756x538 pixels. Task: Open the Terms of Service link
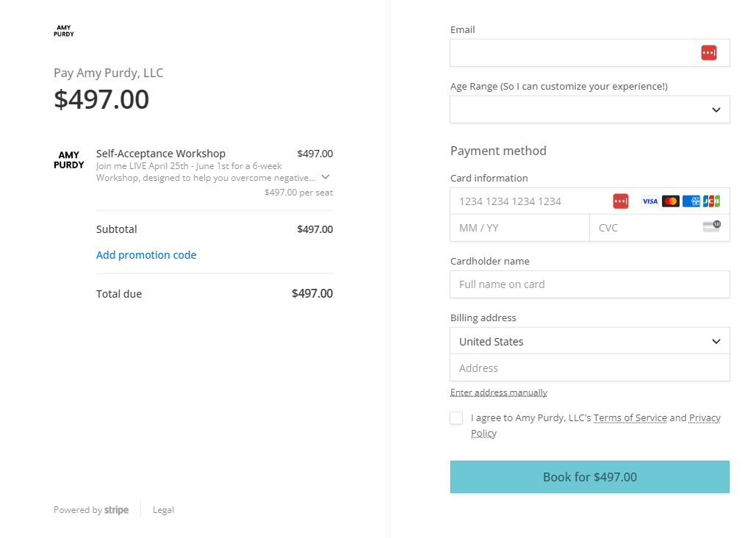(x=630, y=418)
